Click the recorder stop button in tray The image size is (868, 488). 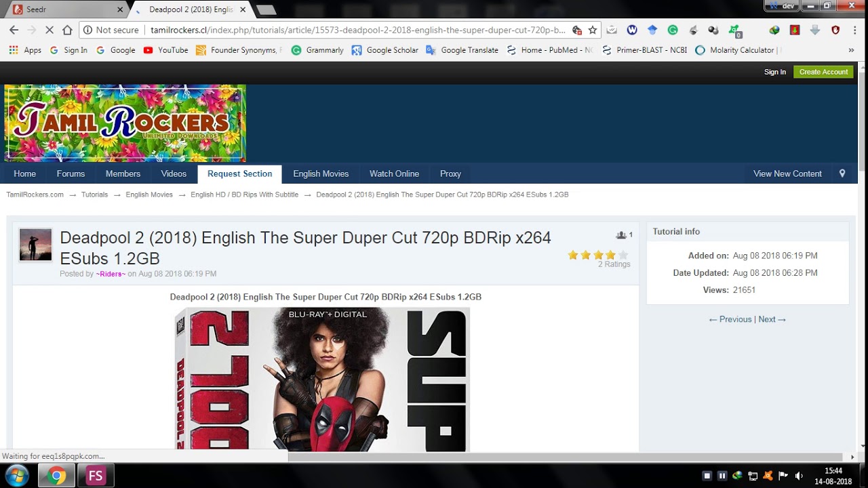tap(707, 476)
